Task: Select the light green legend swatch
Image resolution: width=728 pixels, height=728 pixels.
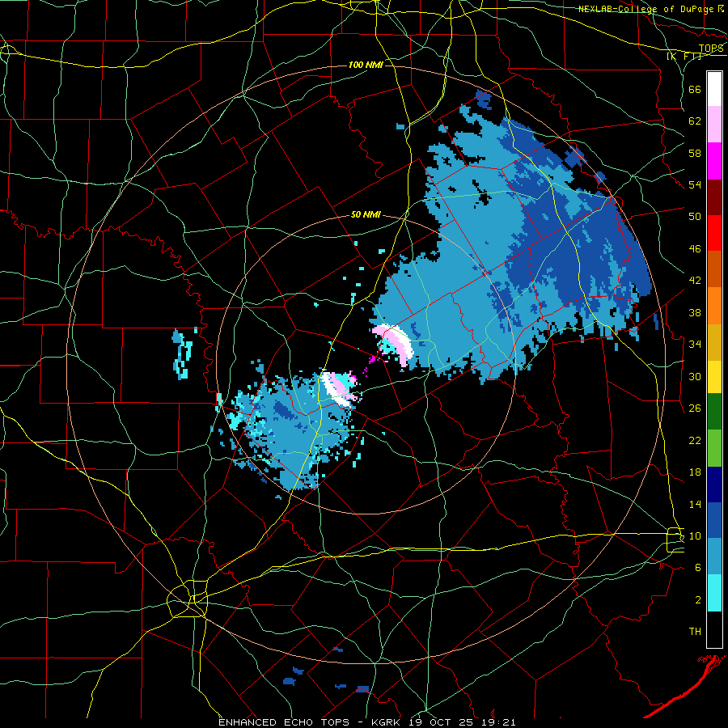Action: [714, 448]
